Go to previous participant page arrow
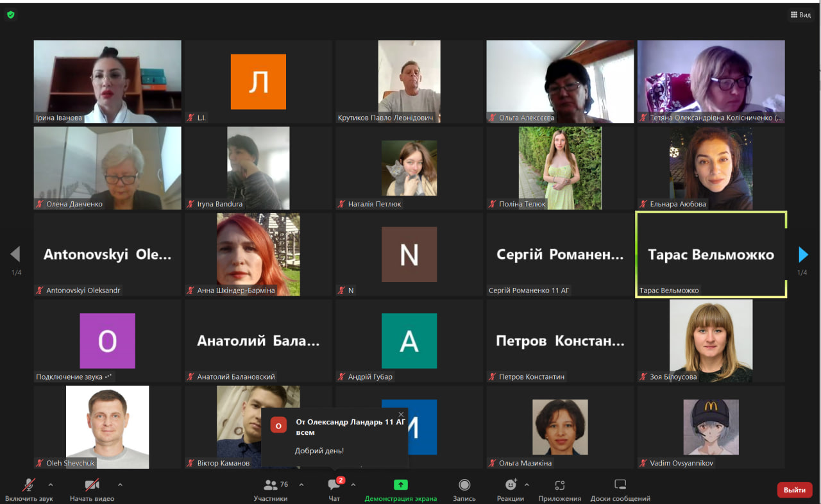The width and height of the screenshot is (821, 504). click(15, 255)
